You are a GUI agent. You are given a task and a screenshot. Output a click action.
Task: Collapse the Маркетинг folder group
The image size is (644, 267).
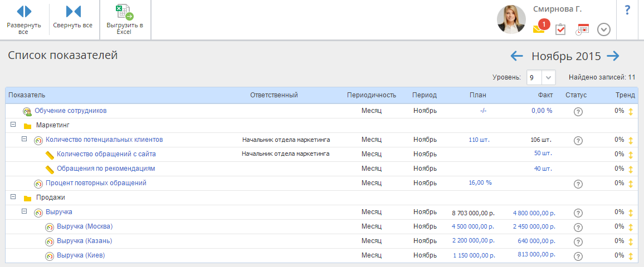pyautogui.click(x=13, y=125)
